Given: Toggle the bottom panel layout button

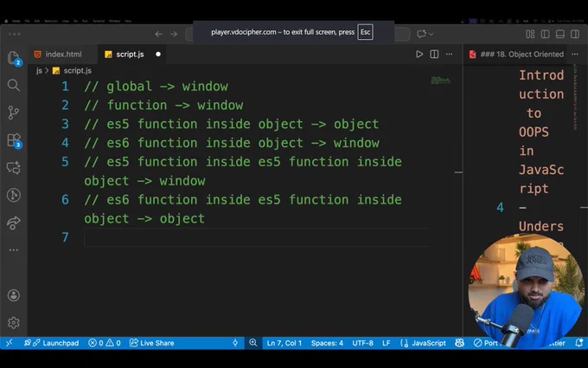Looking at the screenshot, I should [x=560, y=34].
